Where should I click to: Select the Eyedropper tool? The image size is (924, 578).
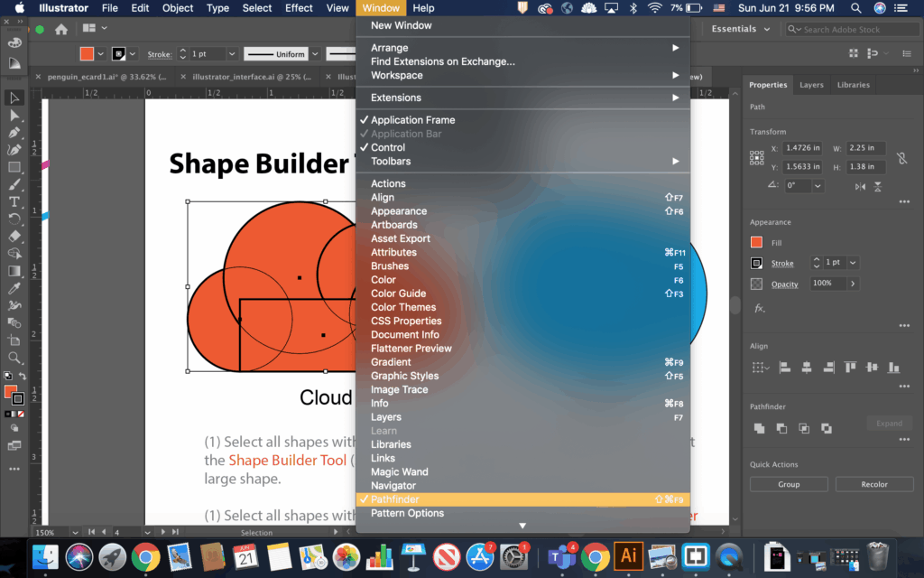tap(14, 288)
